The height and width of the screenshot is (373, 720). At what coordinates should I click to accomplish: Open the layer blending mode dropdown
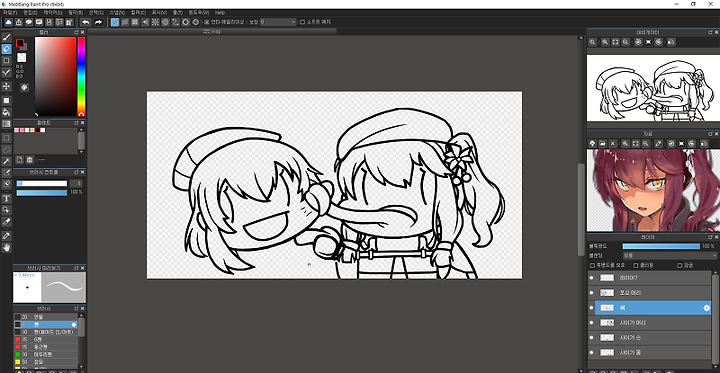[x=669, y=255]
